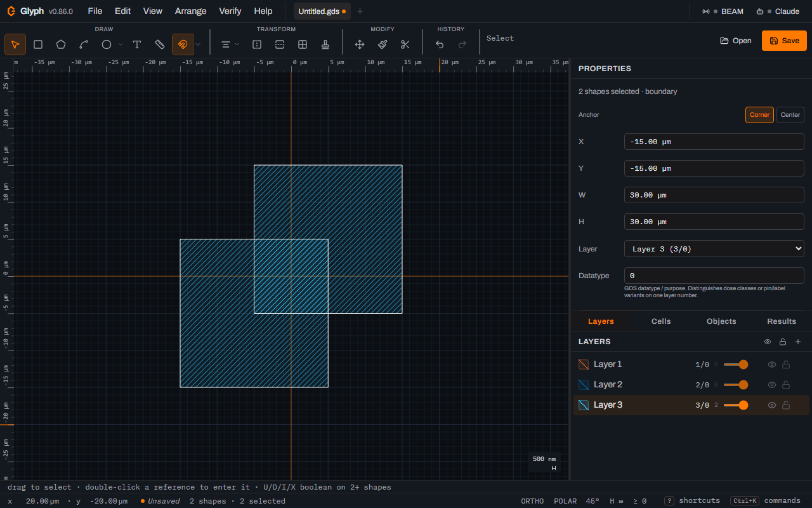Image resolution: width=812 pixels, height=508 pixels.
Task: Click the Flip horizontal icon
Action: [x=257, y=44]
